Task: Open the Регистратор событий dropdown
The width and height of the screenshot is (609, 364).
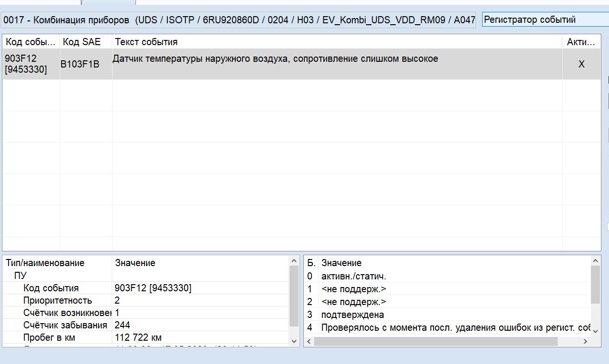Action: [x=544, y=20]
